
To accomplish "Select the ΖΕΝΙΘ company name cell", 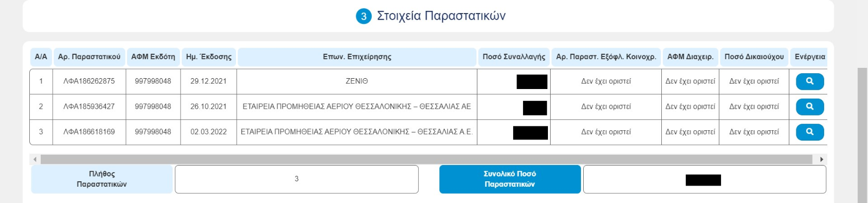I will pos(357,81).
